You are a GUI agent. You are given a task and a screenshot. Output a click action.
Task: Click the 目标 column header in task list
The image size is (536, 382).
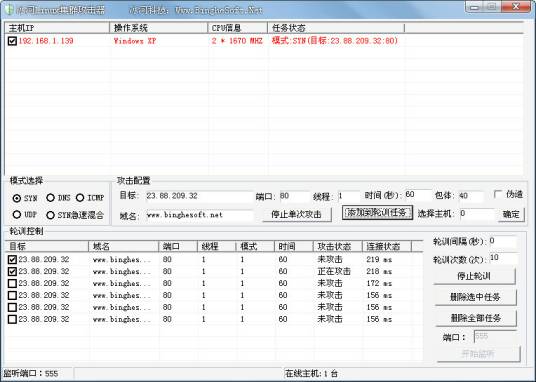46,246
